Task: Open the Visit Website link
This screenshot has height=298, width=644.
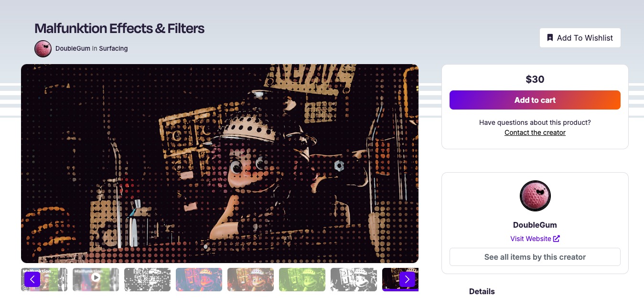Action: 530,239
